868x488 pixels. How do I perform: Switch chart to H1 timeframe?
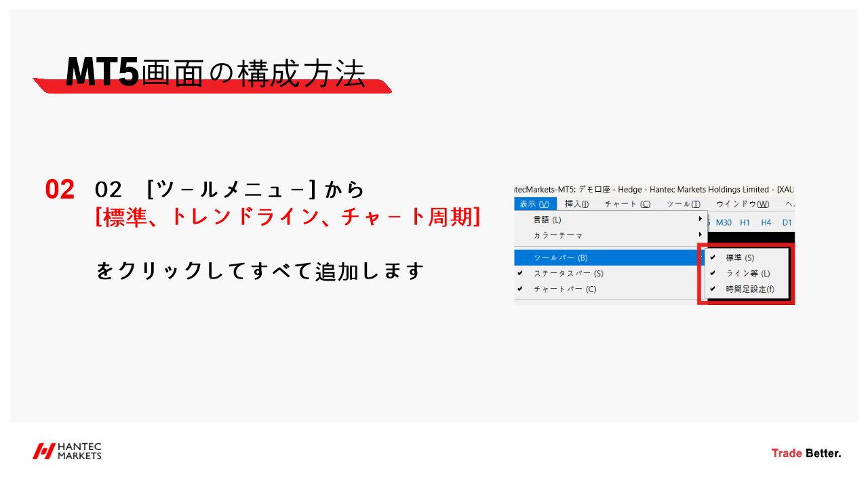(x=745, y=222)
